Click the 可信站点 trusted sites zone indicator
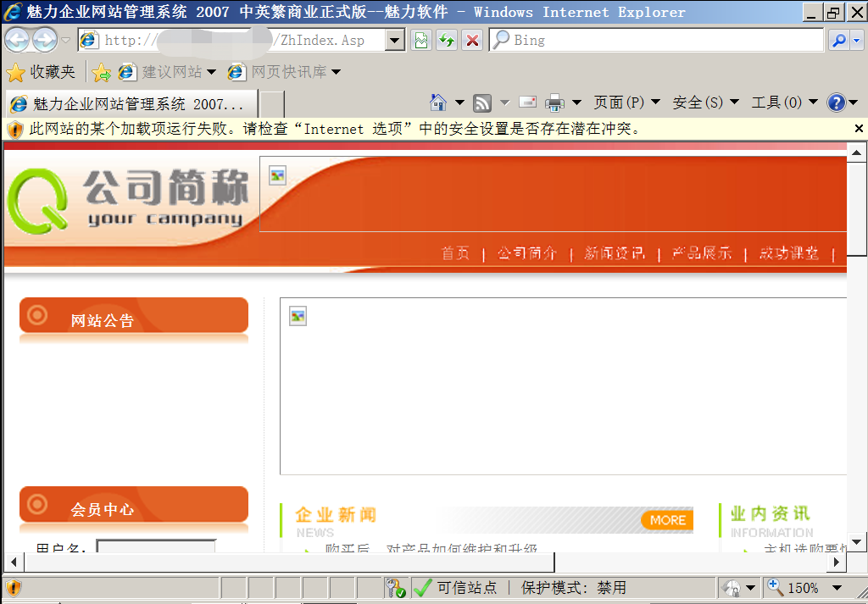 [x=455, y=587]
